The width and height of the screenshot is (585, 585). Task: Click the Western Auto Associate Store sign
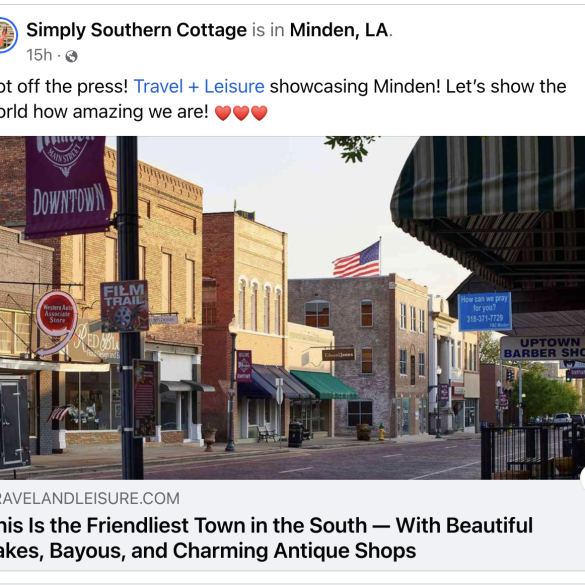[x=57, y=313]
